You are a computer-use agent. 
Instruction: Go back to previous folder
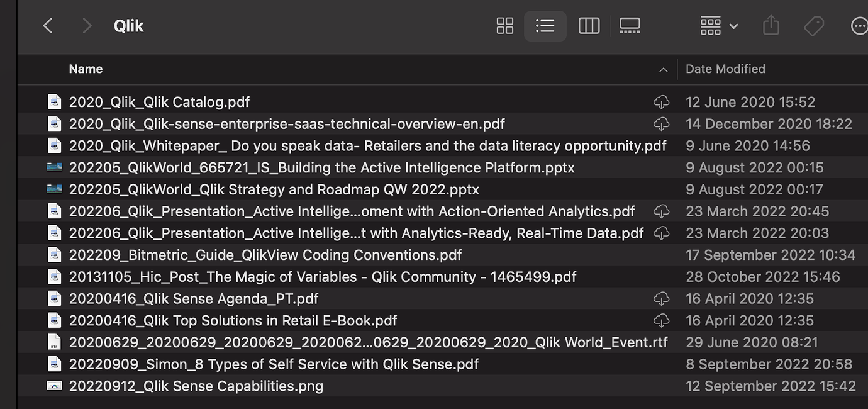tap(48, 26)
